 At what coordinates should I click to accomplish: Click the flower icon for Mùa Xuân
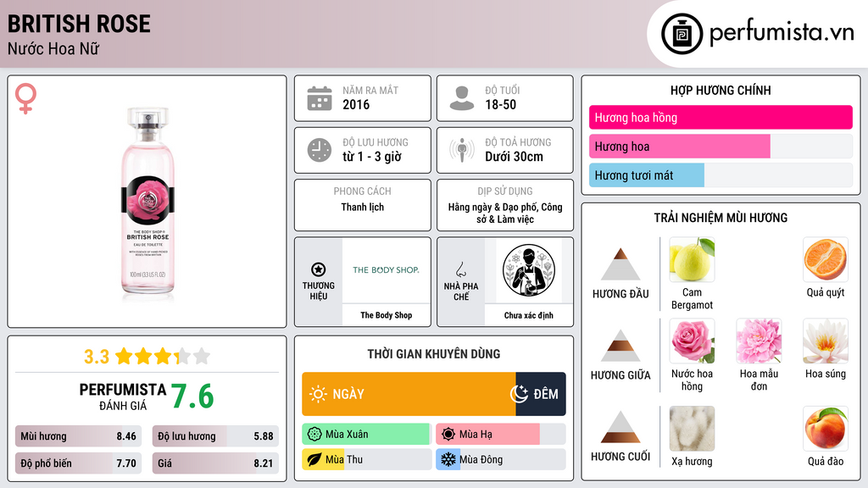(314, 435)
